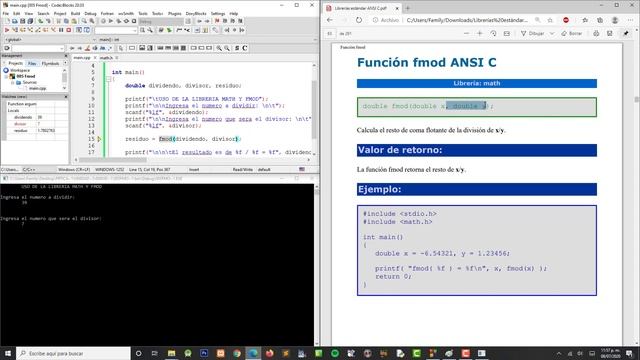This screenshot has height=360, width=640.
Task: Click the PDF rotate icon
Action: (x=493, y=33)
